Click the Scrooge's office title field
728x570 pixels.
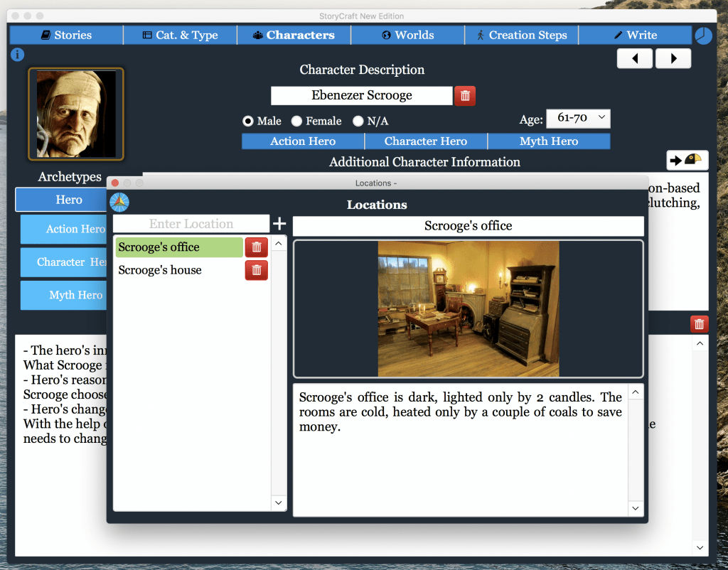468,226
